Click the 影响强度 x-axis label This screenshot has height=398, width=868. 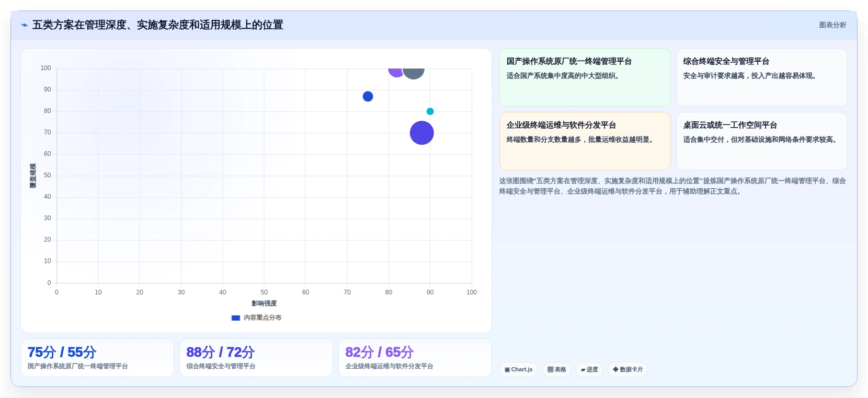[x=264, y=303]
